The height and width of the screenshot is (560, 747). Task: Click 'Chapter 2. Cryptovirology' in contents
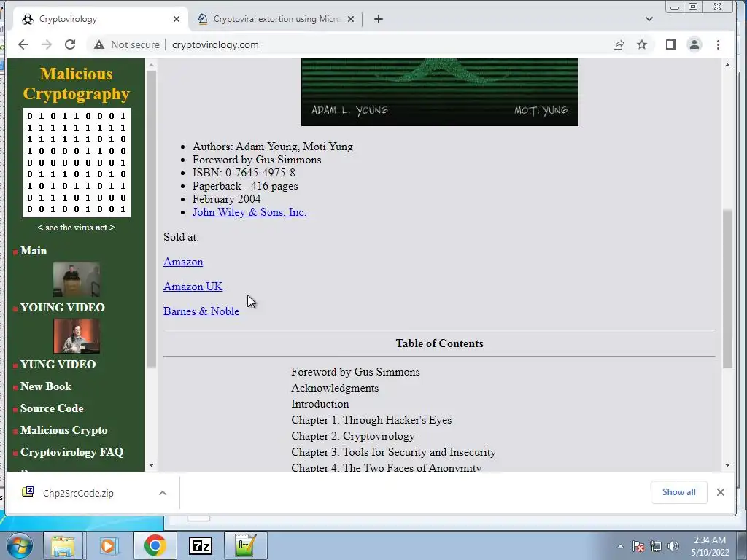click(353, 436)
